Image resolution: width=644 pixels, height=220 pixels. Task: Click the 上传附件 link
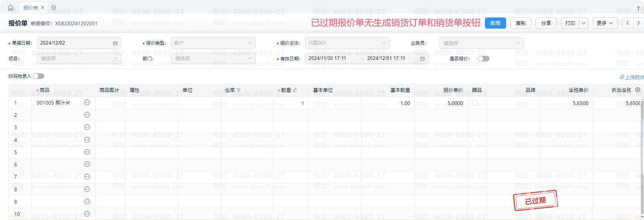tap(632, 77)
